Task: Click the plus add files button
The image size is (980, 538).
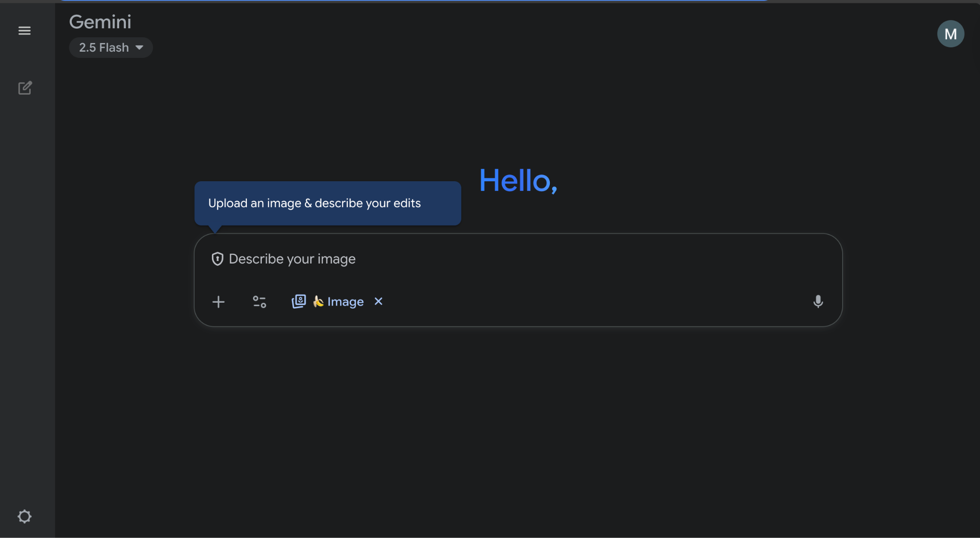Action: (x=218, y=302)
